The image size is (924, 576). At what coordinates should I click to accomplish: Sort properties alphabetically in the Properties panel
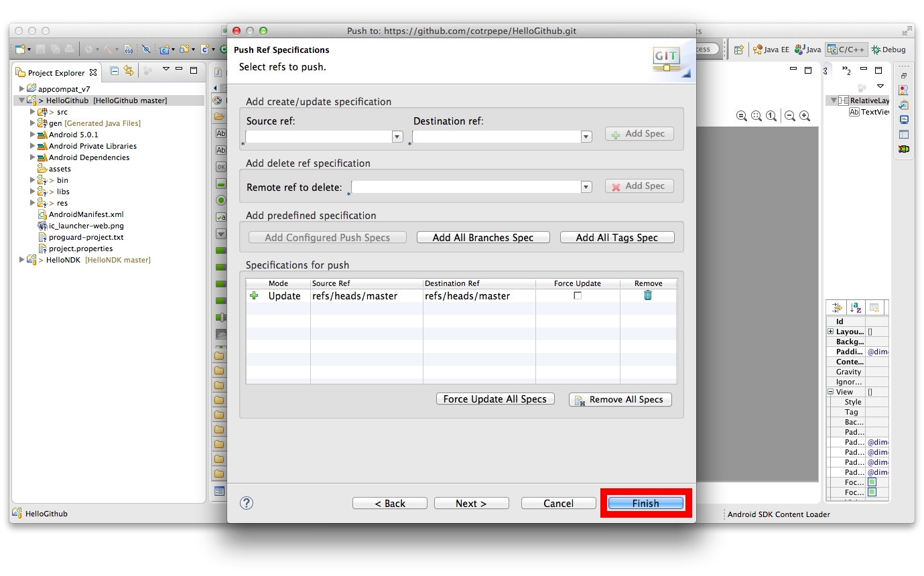856,307
